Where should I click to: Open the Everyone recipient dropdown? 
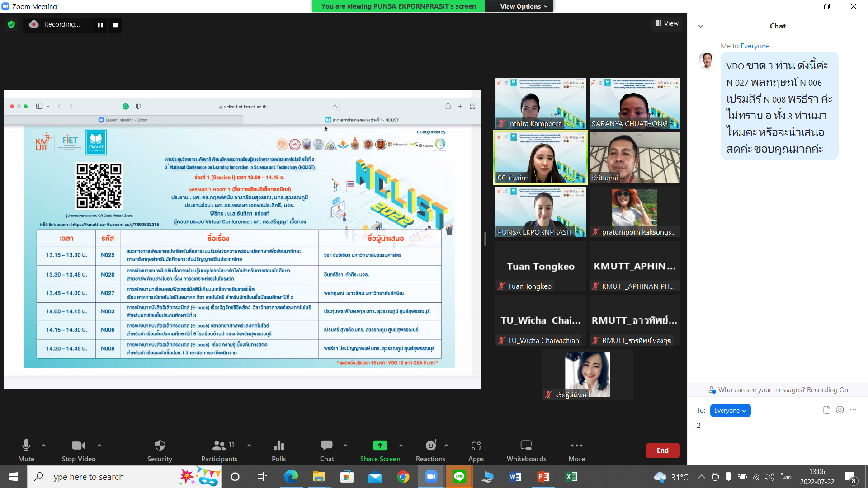[730, 410]
